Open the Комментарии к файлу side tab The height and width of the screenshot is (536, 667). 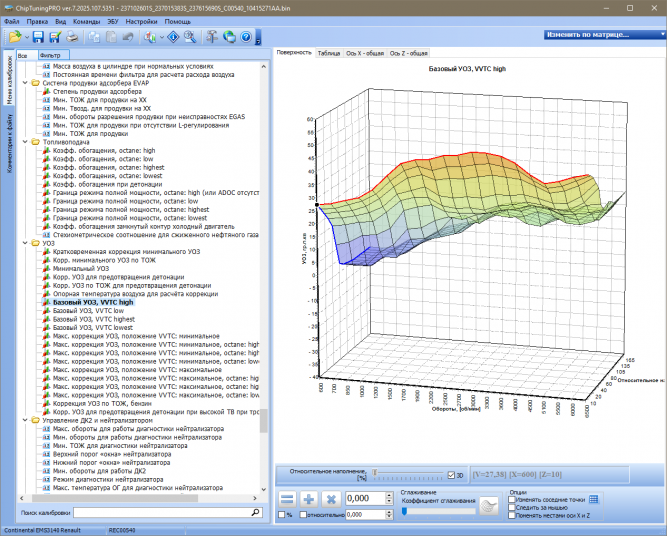click(x=9, y=143)
